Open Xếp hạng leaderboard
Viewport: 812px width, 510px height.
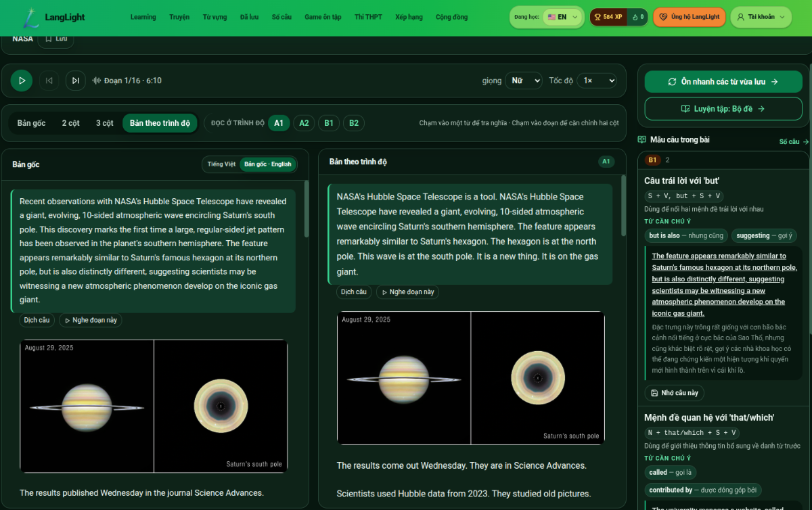click(409, 17)
